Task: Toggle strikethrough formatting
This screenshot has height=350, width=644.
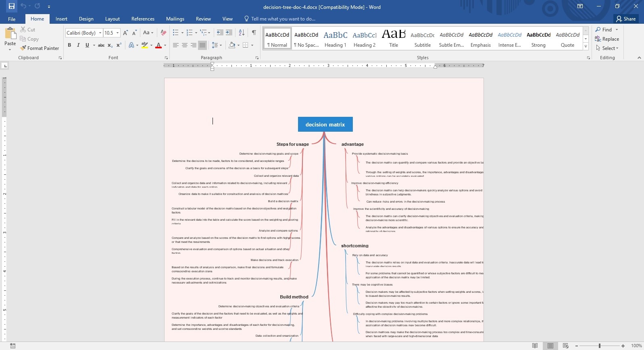Action: 101,45
